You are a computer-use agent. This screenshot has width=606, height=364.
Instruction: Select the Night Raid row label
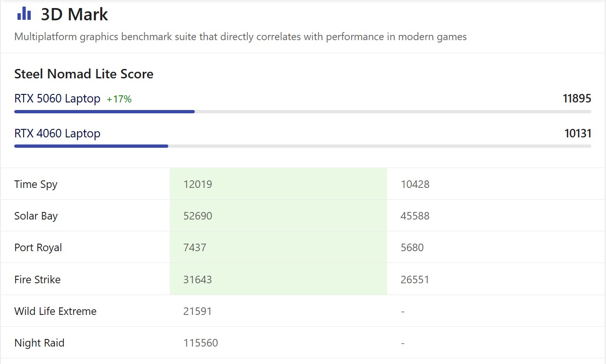pyautogui.click(x=39, y=343)
